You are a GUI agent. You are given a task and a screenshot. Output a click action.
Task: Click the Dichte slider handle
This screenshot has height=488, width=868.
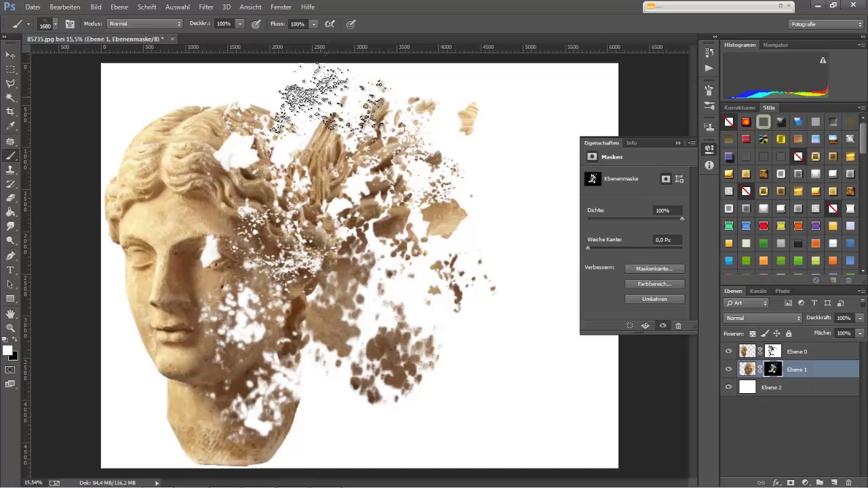682,218
